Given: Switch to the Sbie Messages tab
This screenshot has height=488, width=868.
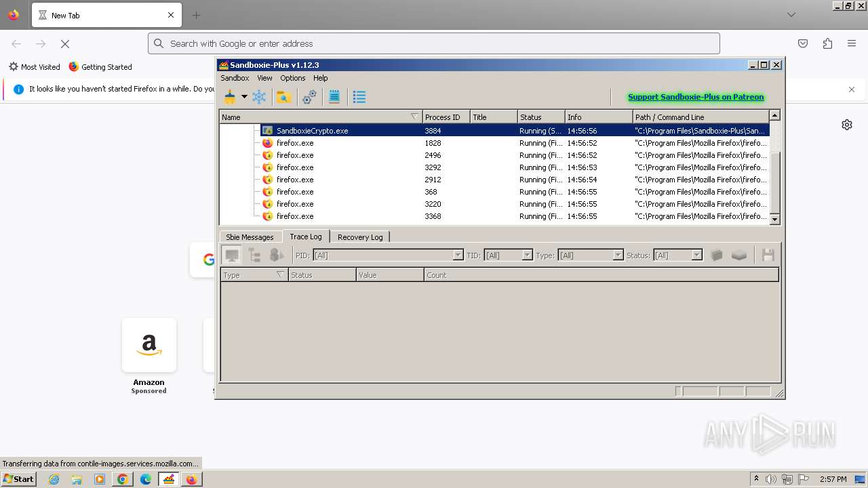Looking at the screenshot, I should click(x=250, y=237).
